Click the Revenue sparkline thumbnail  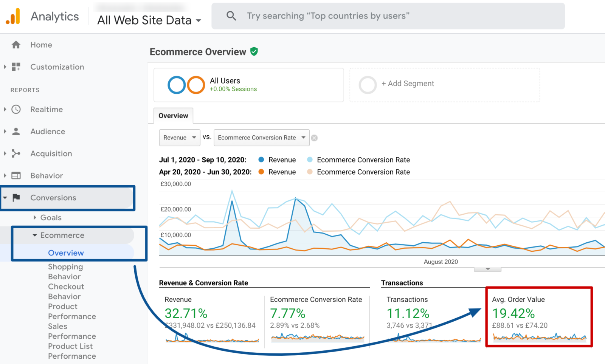[x=212, y=338]
